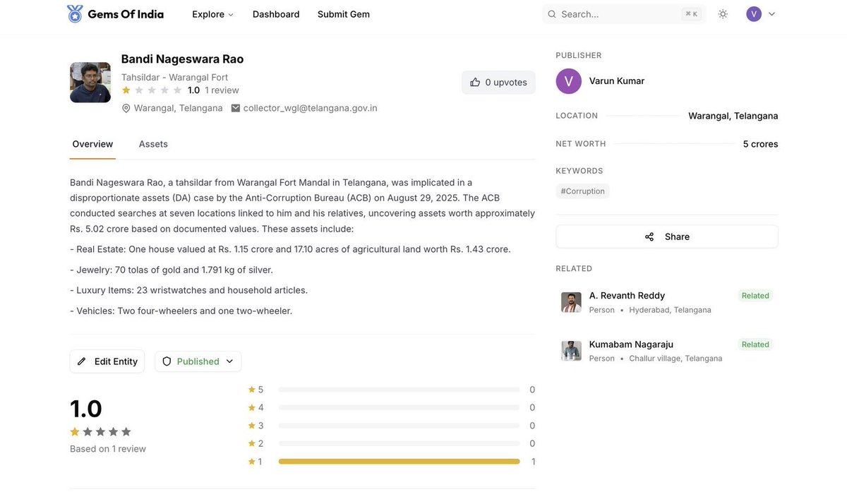Click the last star under the 1.0 score
This screenshot has width=847, height=504.
pos(126,431)
